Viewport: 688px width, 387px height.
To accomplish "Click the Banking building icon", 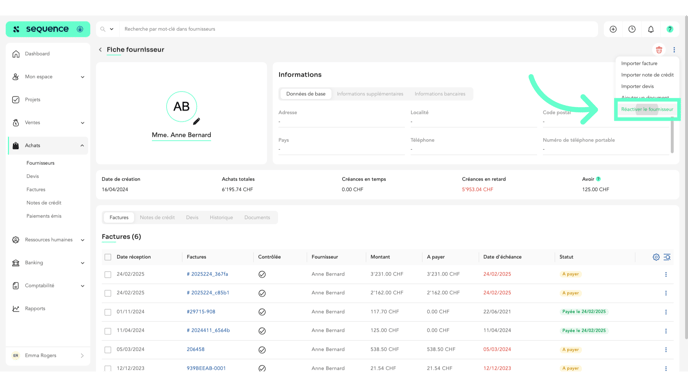I will pyautogui.click(x=16, y=263).
